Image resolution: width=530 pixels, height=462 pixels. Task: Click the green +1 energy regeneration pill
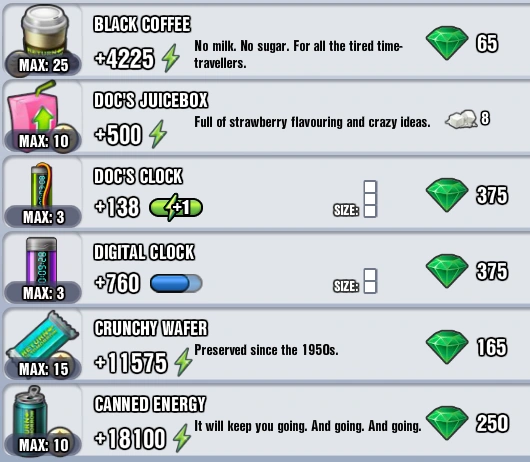176,207
